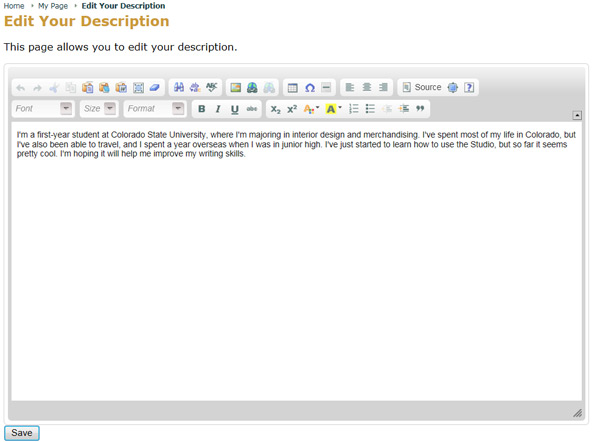Click the Unlink icon

point(269,88)
